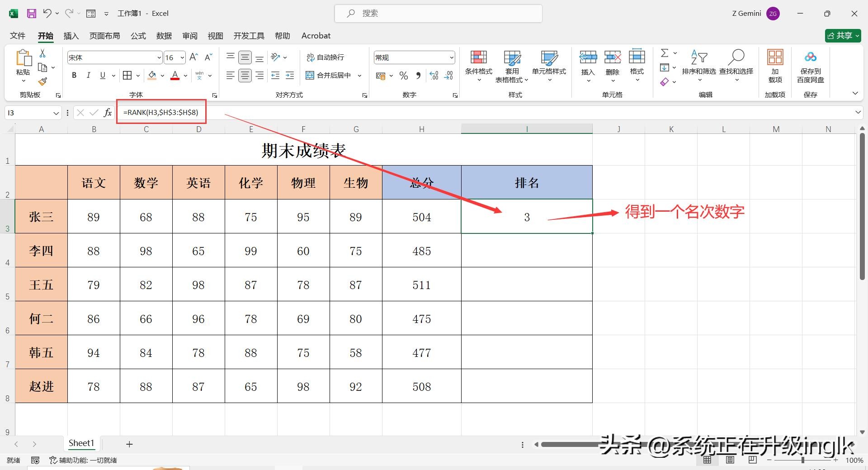The width and height of the screenshot is (868, 470).
Task: Click the zoom slider in status bar
Action: click(x=802, y=460)
